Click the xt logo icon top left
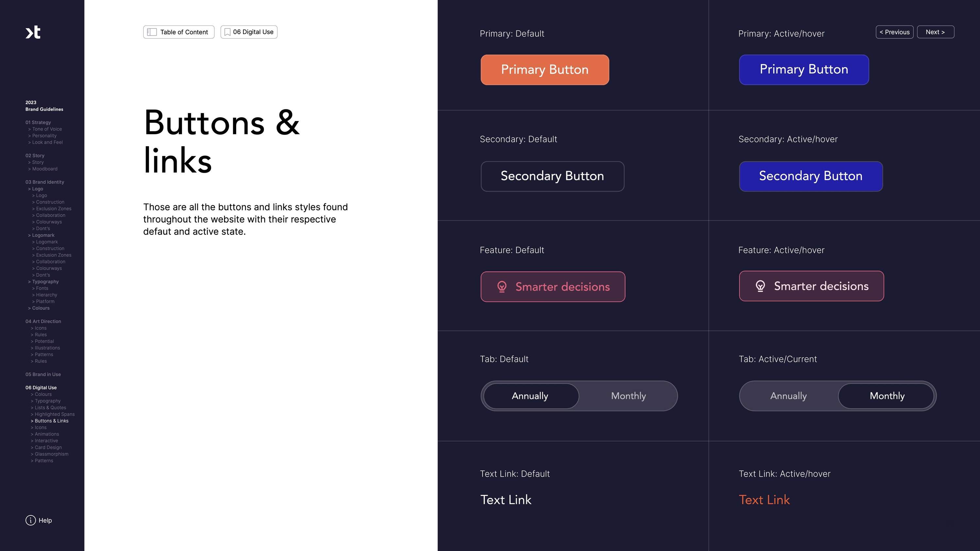The height and width of the screenshot is (551, 980). coord(32,32)
